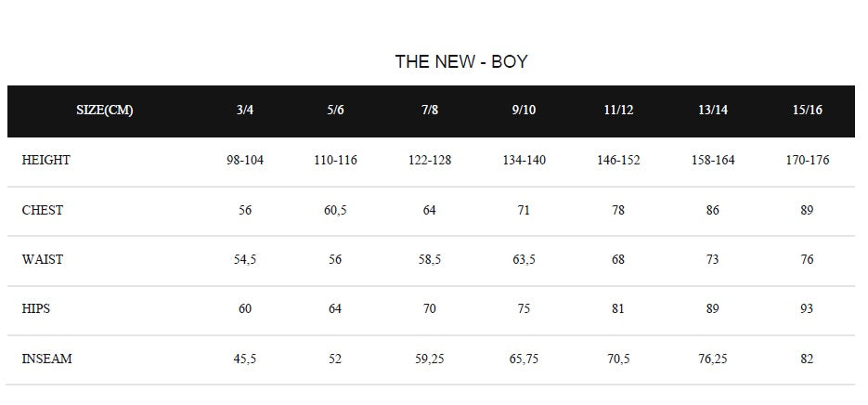This screenshot has width=868, height=405.
Task: Click the 7/8 size column header
Action: (430, 111)
